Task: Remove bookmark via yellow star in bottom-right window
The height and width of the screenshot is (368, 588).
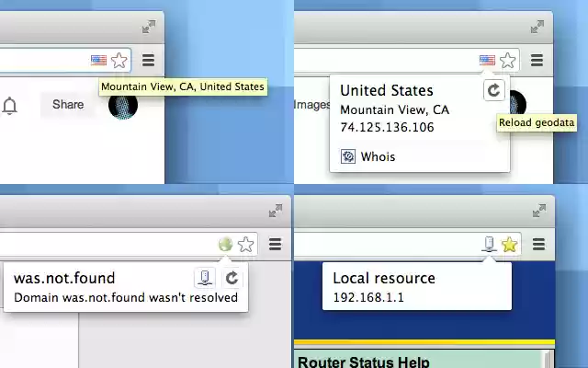Action: [510, 245]
